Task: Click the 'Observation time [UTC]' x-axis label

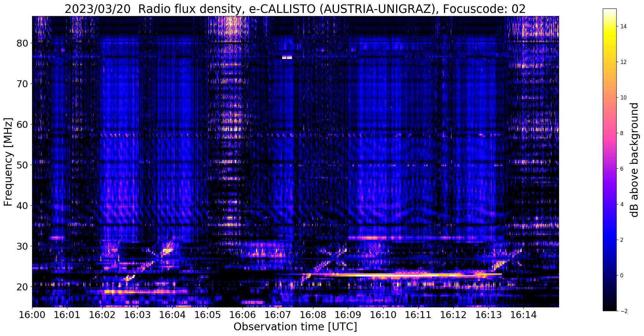Action: [x=295, y=327]
